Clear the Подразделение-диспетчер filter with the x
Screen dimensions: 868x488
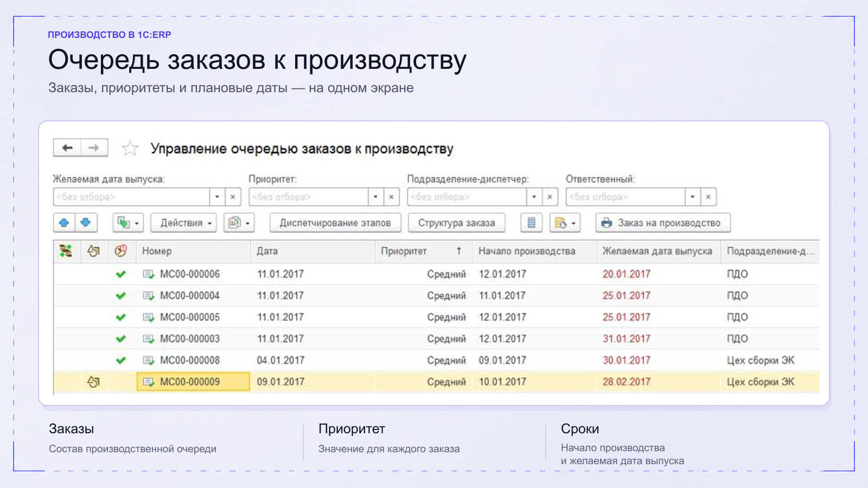pos(550,197)
